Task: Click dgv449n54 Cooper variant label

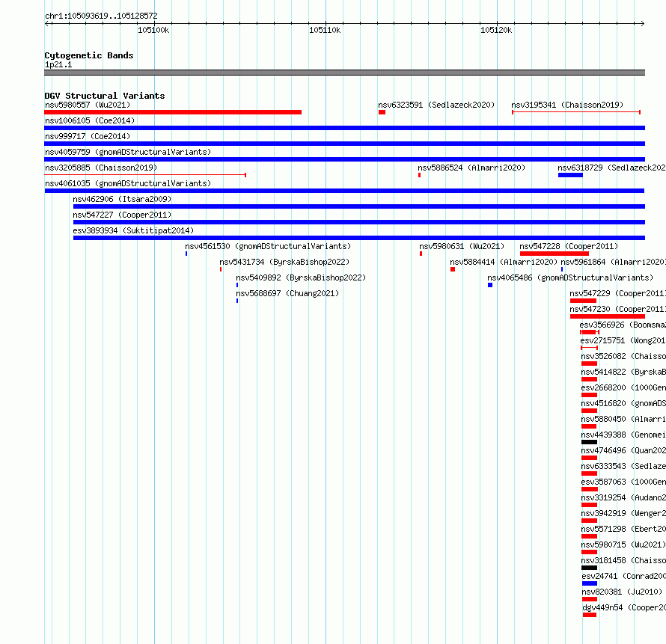Action: coord(624,607)
